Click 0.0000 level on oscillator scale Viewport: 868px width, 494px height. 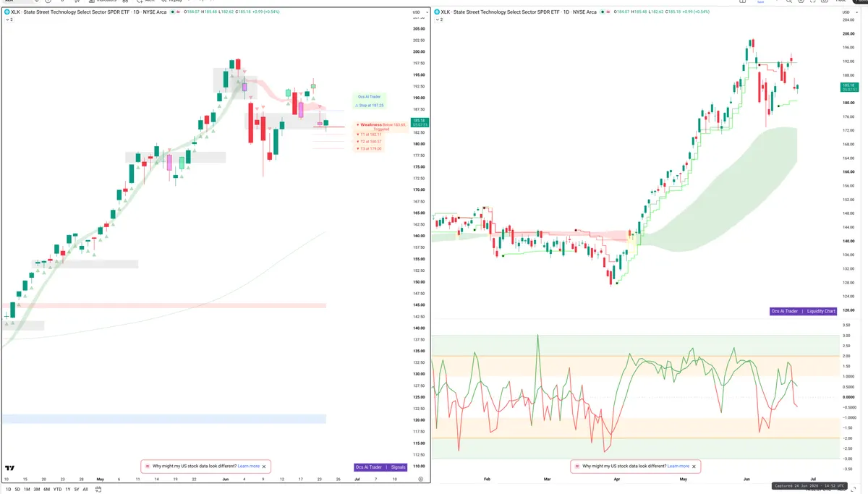point(848,397)
